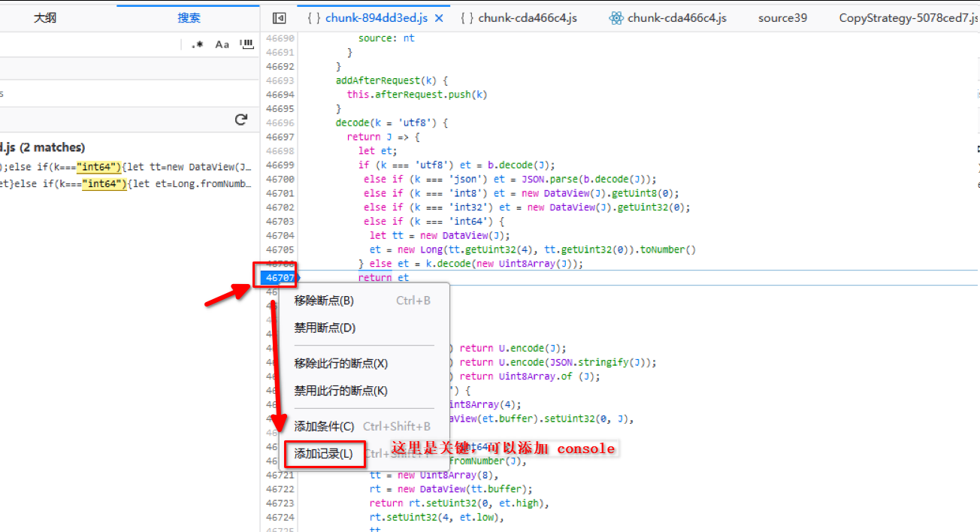Open the pretty-printed chunk-cda466c4.js tab
The width and height of the screenshot is (980, 532).
click(519, 18)
